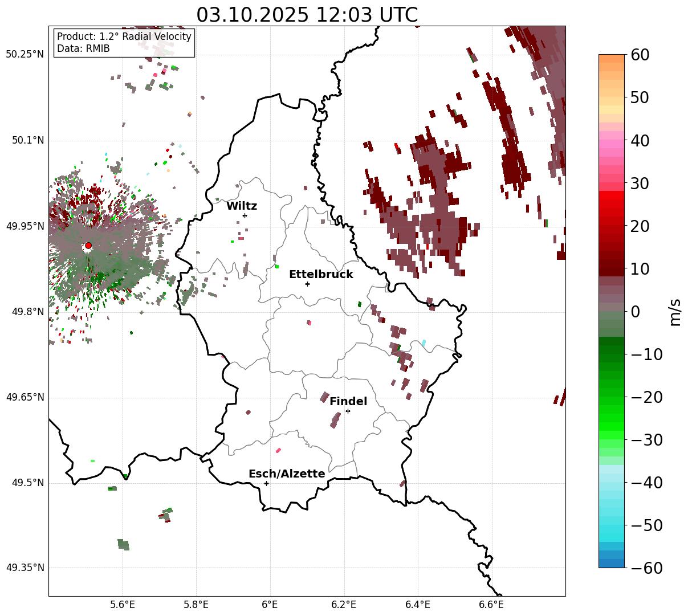
Task: Click the 49.95°N latitude label
Action: click(x=25, y=226)
